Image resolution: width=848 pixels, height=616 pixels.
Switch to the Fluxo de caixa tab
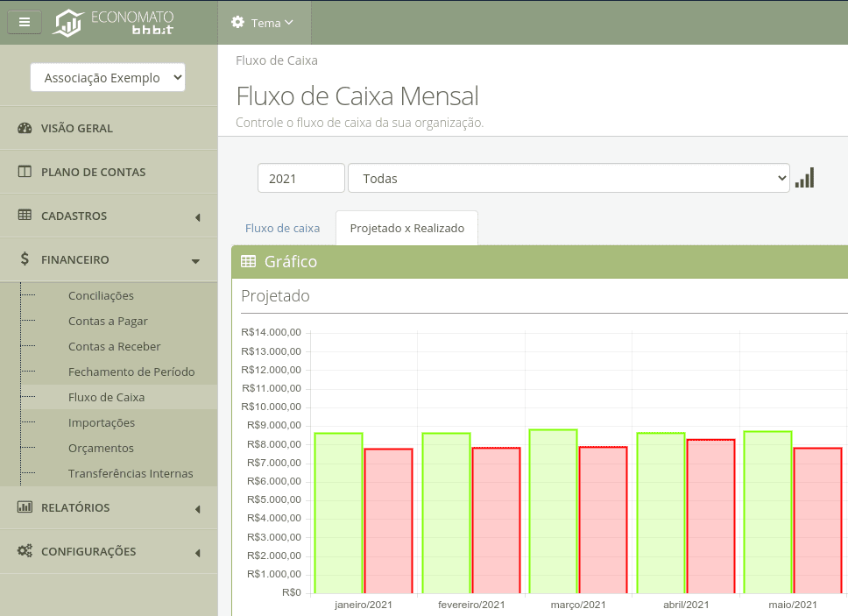[x=282, y=228]
